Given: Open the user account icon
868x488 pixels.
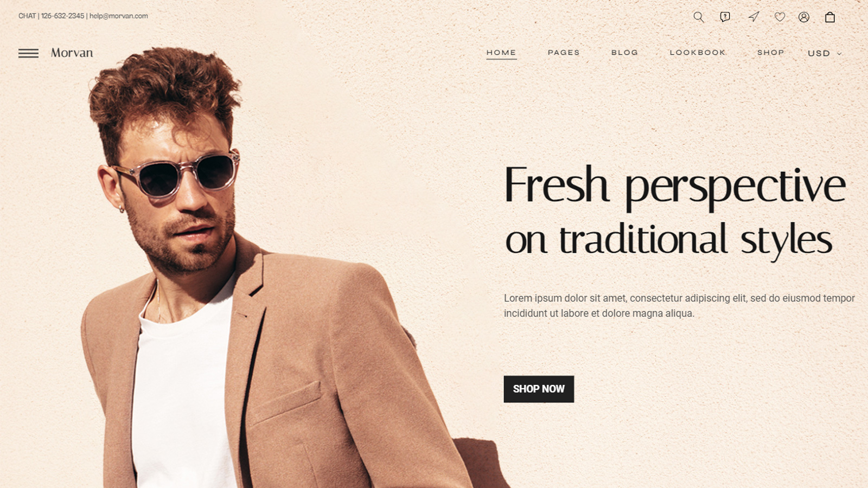Looking at the screenshot, I should (x=804, y=17).
